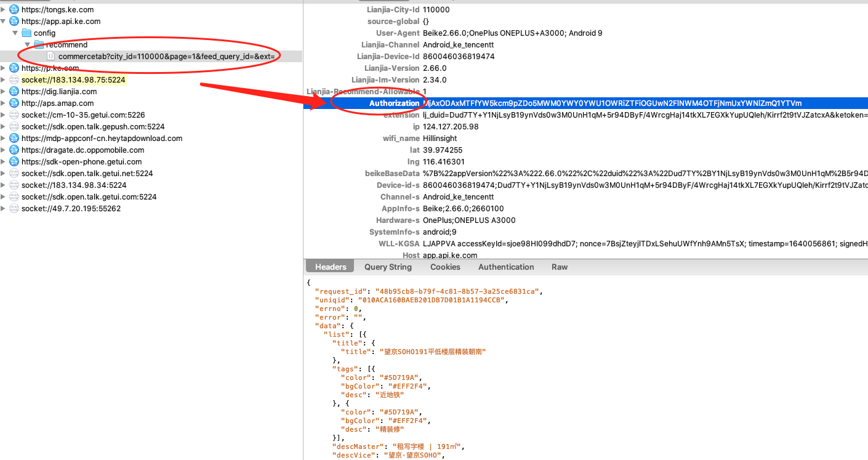Select the recommend folder label
Viewport: 868px width, 460px height.
coord(66,44)
